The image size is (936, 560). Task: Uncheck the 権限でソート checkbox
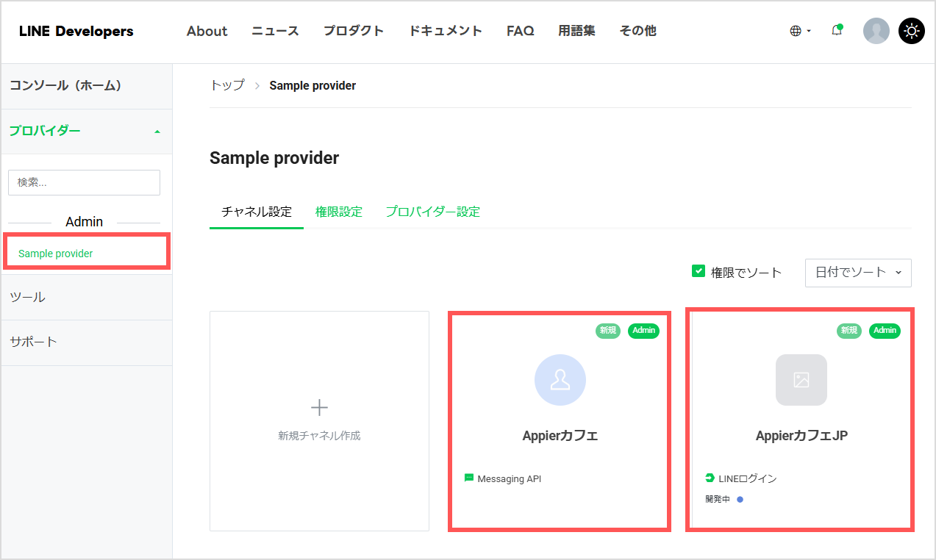click(x=699, y=271)
